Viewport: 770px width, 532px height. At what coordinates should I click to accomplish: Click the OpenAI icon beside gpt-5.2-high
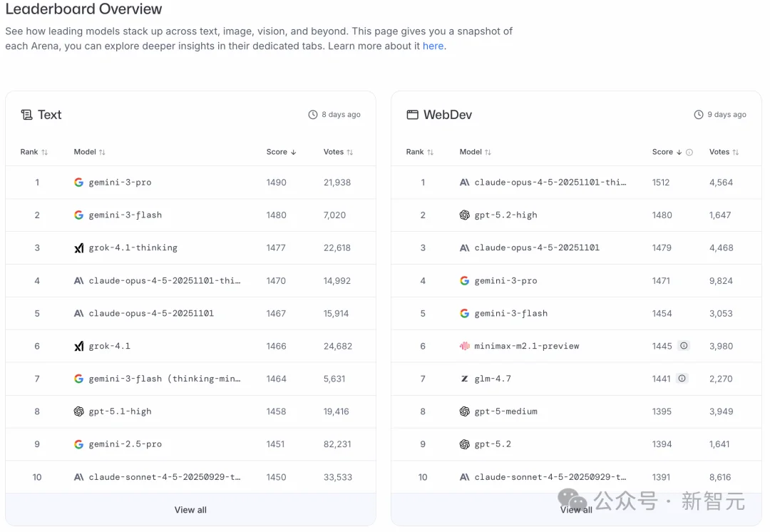464,215
